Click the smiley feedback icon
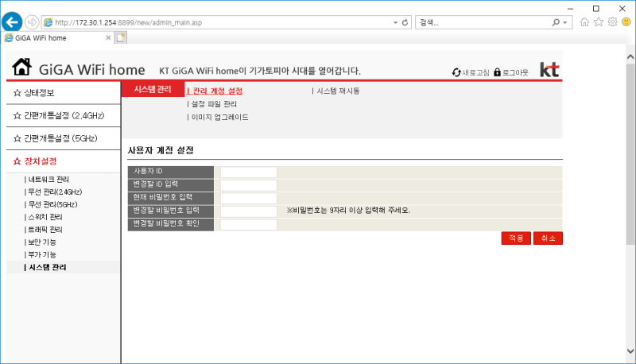This screenshot has width=636, height=364. (626, 22)
